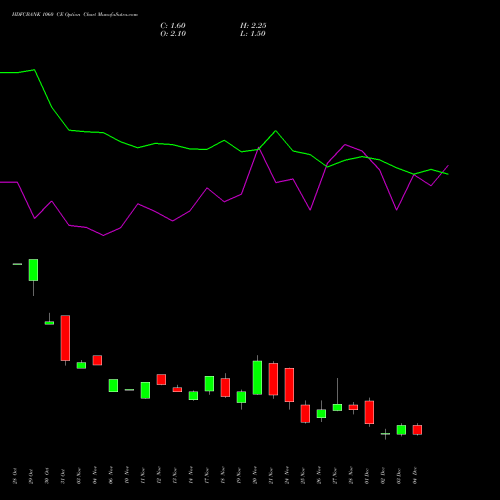Click the tall green candlestick for 20 Nov
This screenshot has height=500, width=500.
click(x=257, y=378)
